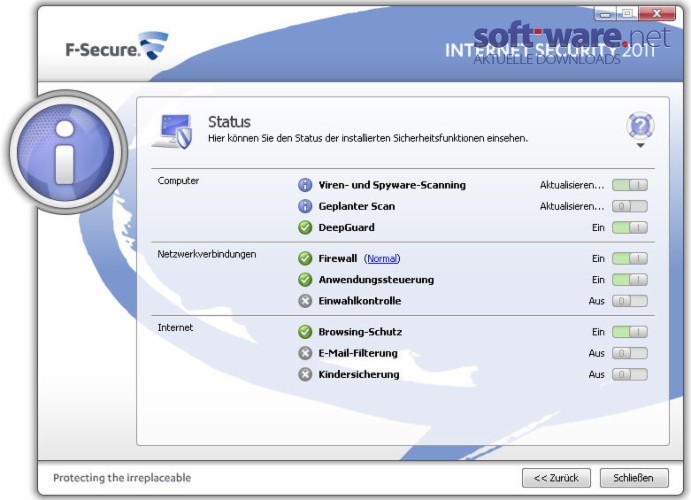
Task: Click the Status heading text
Action: 229,122
